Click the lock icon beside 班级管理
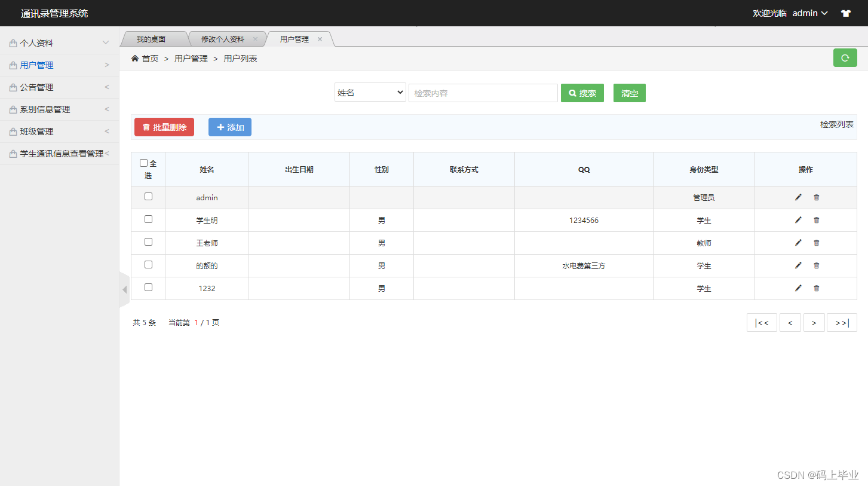The width and height of the screenshot is (868, 486). pyautogui.click(x=12, y=131)
